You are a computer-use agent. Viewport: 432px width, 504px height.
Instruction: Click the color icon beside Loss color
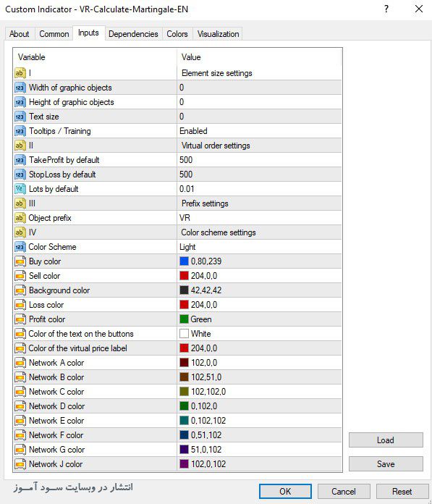pyautogui.click(x=20, y=305)
